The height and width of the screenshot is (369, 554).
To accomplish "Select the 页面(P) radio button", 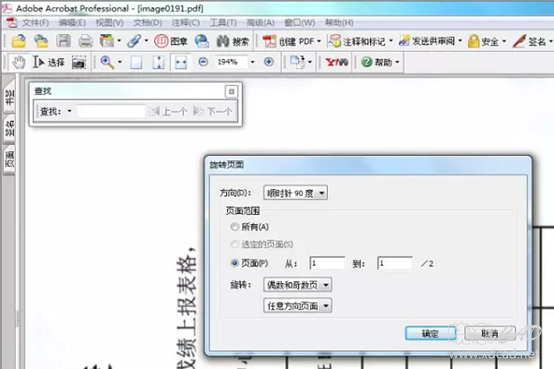I will pyautogui.click(x=235, y=263).
